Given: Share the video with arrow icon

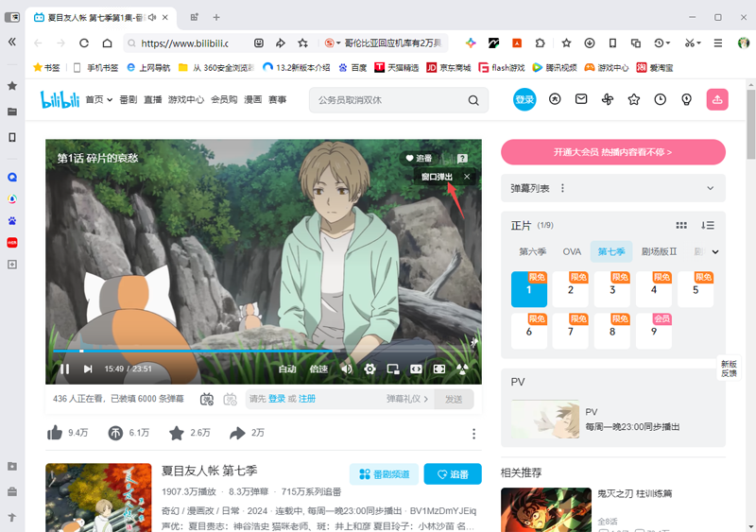Looking at the screenshot, I should [x=237, y=433].
